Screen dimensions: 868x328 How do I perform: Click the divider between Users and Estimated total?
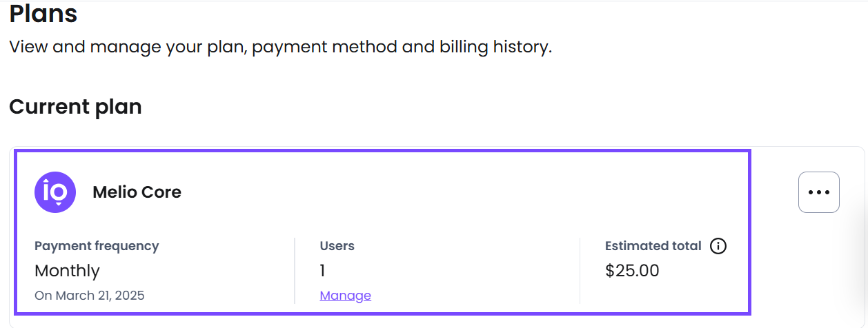580,271
